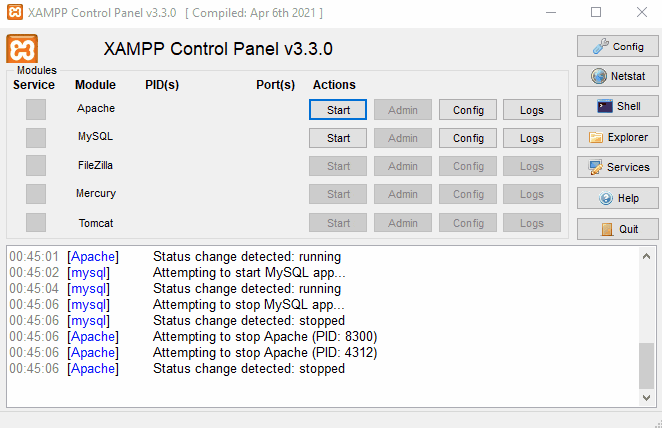Screen dimensions: 662x428
Task: Start the MySQL module
Action: (x=338, y=138)
